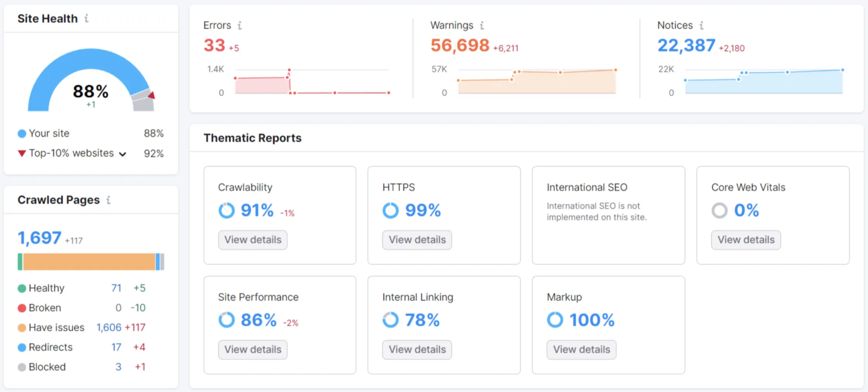868x392 pixels.
Task: View details for Site Performance
Action: tap(253, 349)
